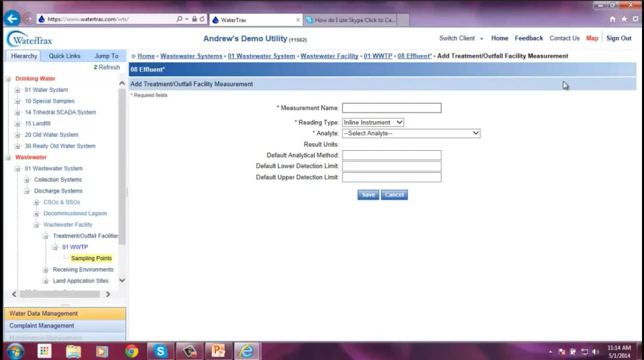Click the address bar search magnifier icon
The height and width of the screenshot is (360, 644).
tap(180, 19)
